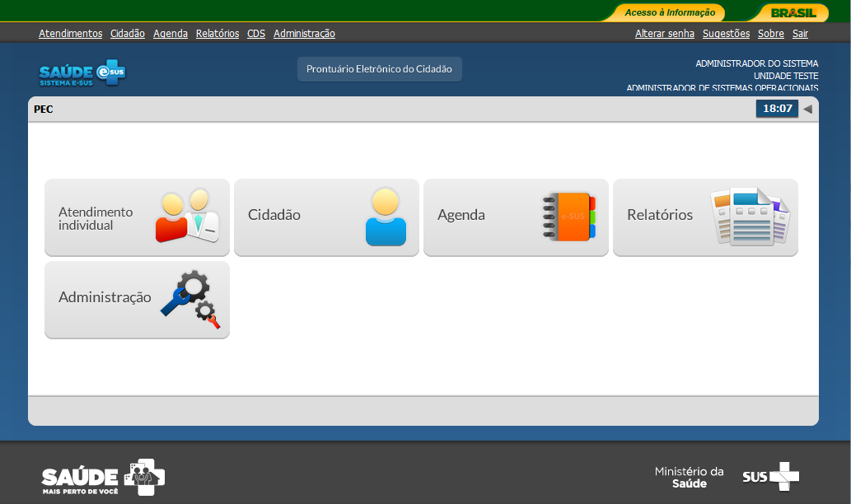The image size is (851, 504).
Task: Open the Relatórios top menu
Action: [x=217, y=34]
